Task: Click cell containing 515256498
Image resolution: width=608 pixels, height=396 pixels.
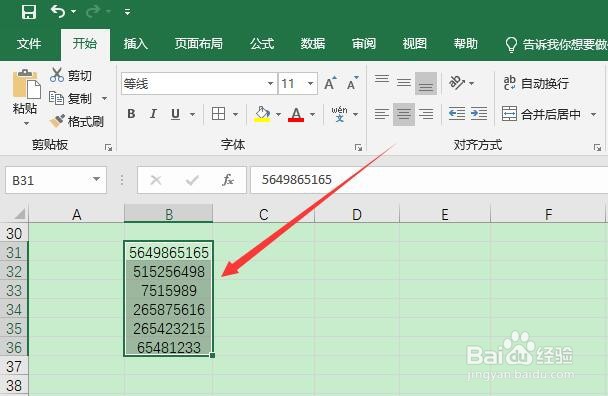Action: 169,271
